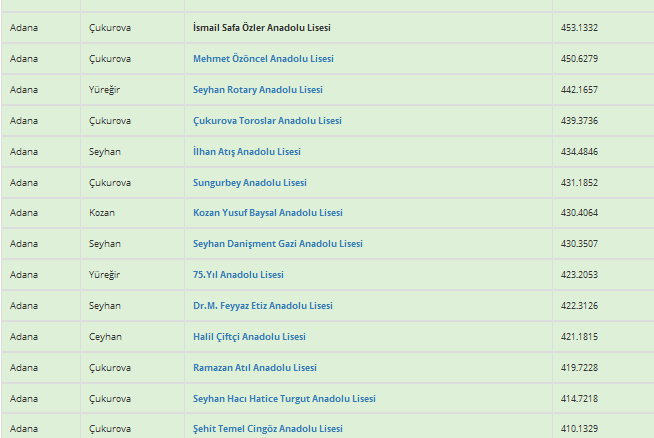Screen dimensions: 654x438
Task: Click Kozan Yusuf Baysal Anadolu Lisesi
Action: tap(267, 213)
